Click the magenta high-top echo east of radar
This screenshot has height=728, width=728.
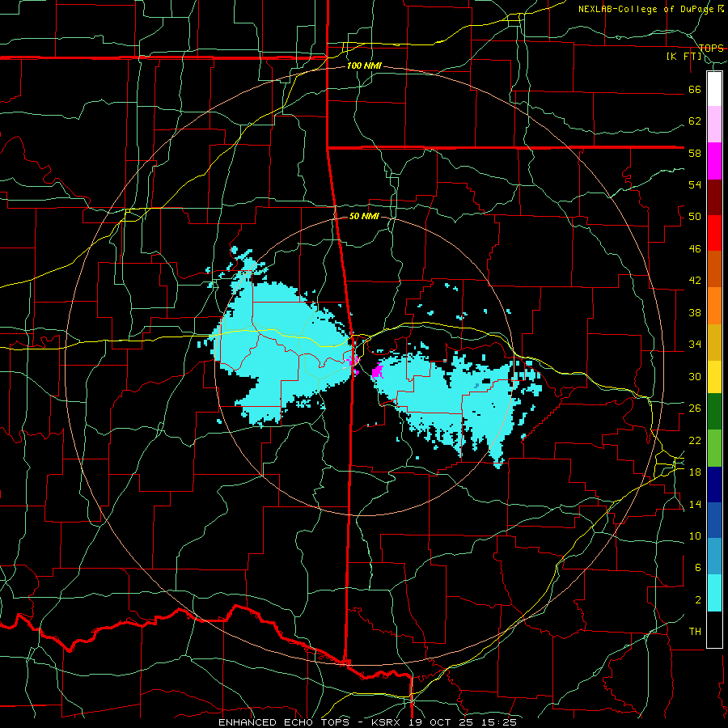coord(377,371)
